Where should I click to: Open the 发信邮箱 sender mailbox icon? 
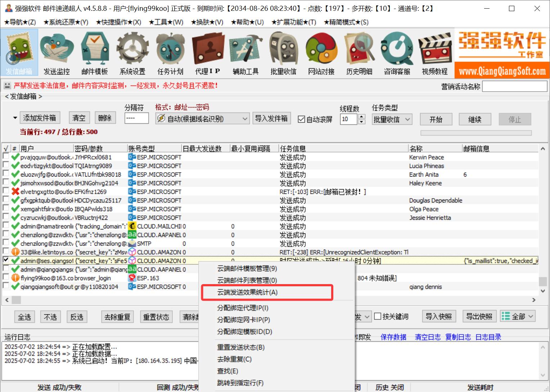19,53
